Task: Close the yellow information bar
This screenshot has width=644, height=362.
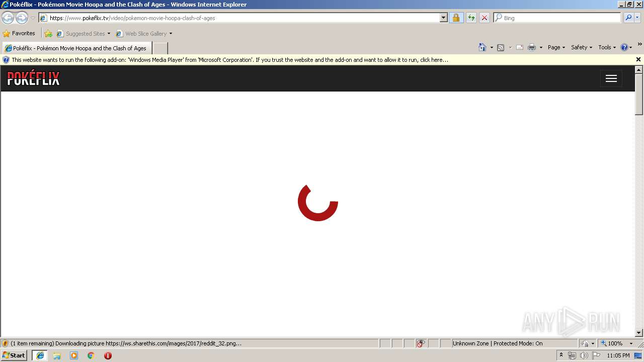Action: coord(638,59)
